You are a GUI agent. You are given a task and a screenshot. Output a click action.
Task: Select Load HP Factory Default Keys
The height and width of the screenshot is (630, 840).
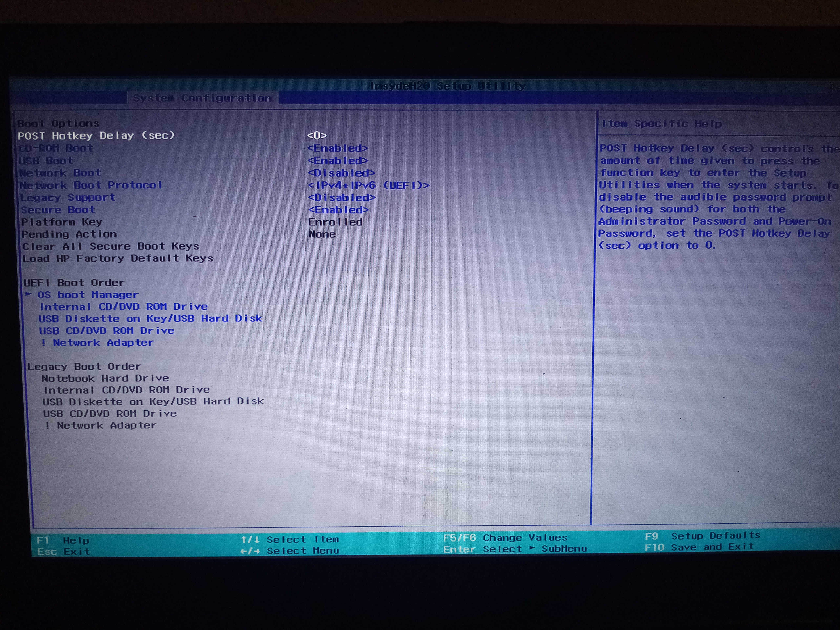point(118,259)
